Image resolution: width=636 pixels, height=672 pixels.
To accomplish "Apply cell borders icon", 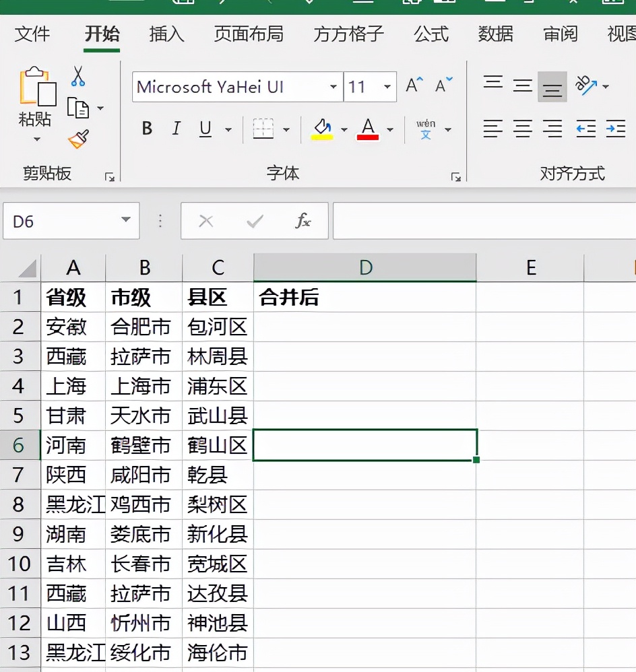I will coord(263,129).
